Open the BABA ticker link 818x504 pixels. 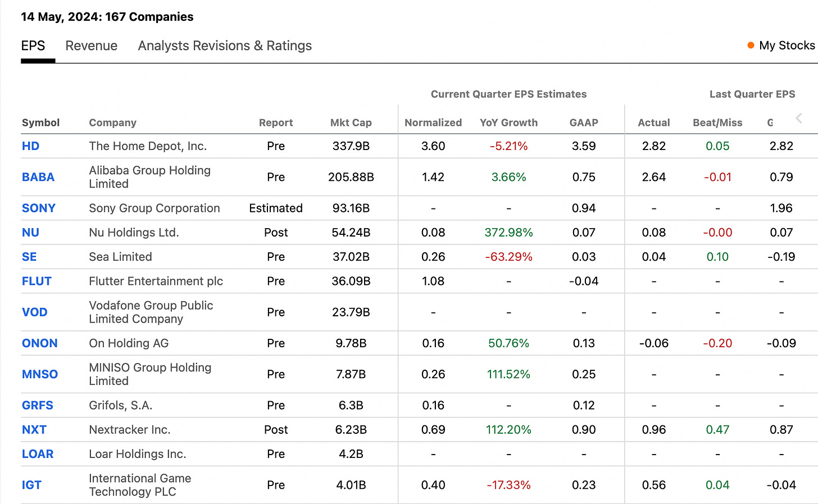38,177
